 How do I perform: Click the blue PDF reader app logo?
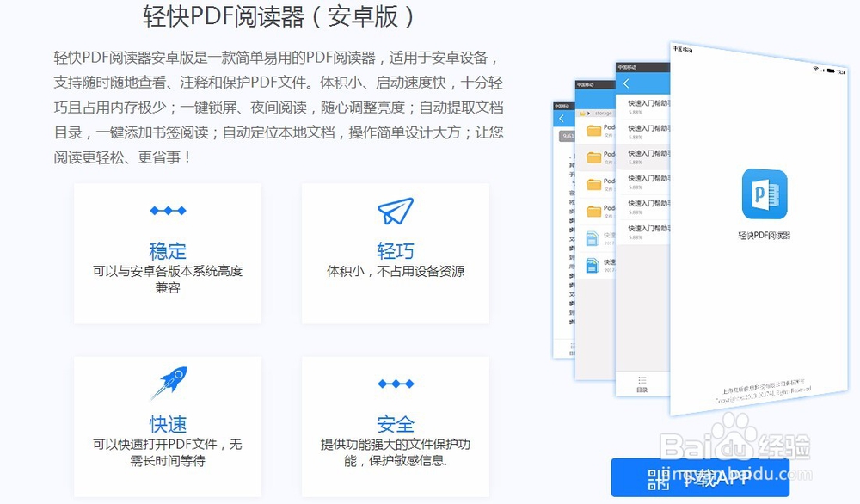point(765,194)
